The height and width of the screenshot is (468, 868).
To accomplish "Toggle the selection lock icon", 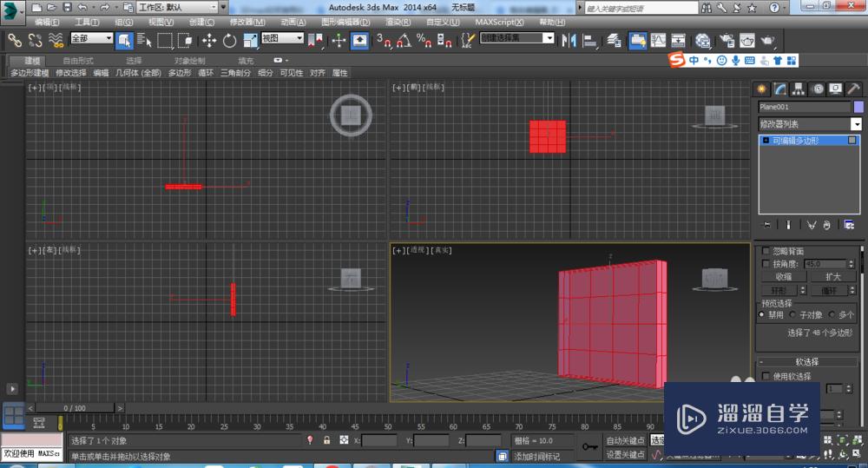I will click(326, 441).
